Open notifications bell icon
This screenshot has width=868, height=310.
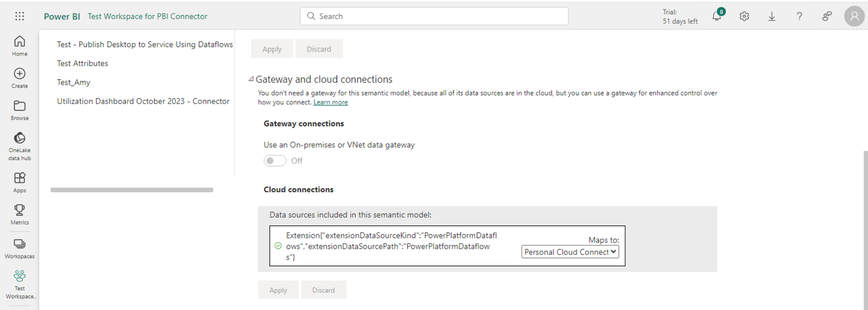(x=716, y=17)
